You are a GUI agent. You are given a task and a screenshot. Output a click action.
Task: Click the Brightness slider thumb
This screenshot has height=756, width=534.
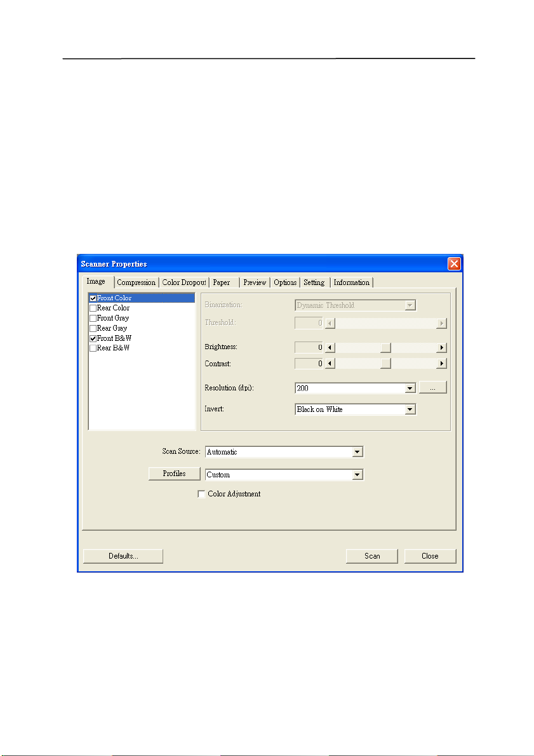tap(385, 348)
